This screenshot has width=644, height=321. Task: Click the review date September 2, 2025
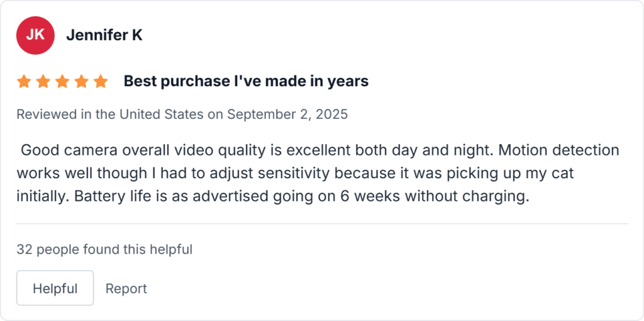[287, 115]
